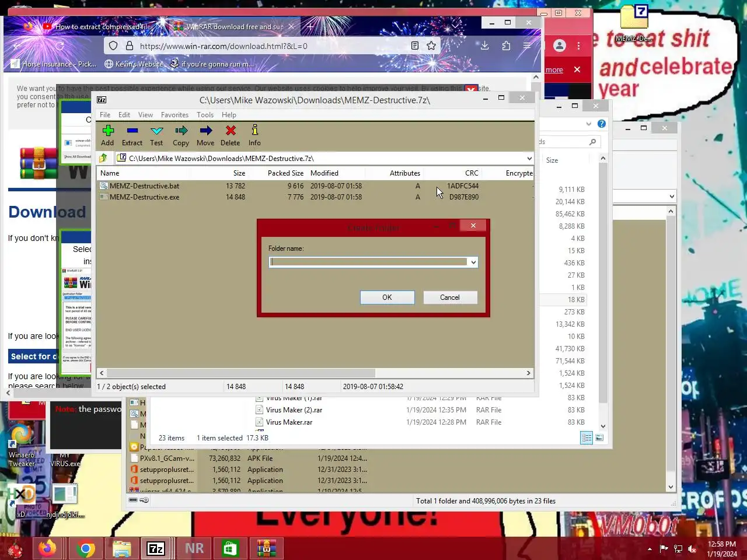This screenshot has height=560, width=747.
Task: Open the Firefox downloads arrow icon
Action: click(484, 45)
